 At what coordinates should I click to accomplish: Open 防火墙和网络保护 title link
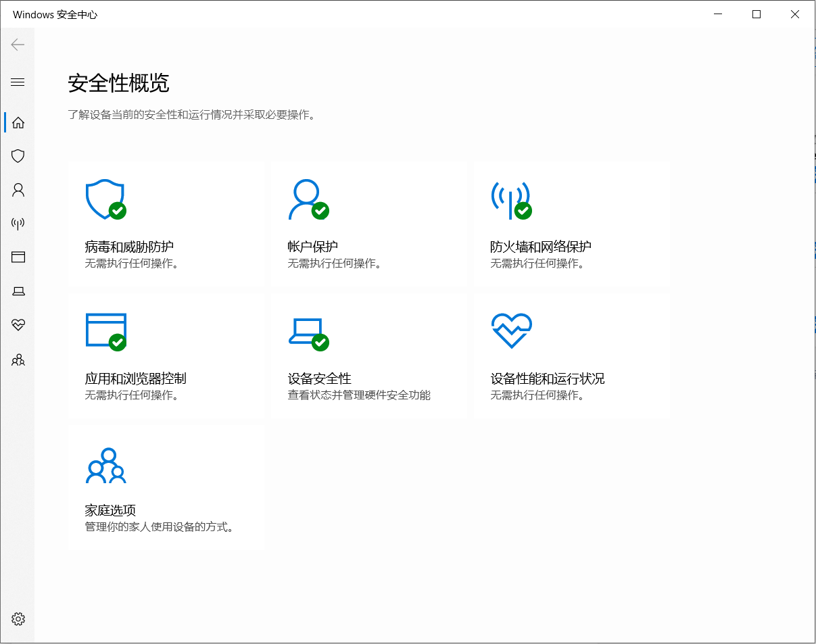[x=541, y=247]
